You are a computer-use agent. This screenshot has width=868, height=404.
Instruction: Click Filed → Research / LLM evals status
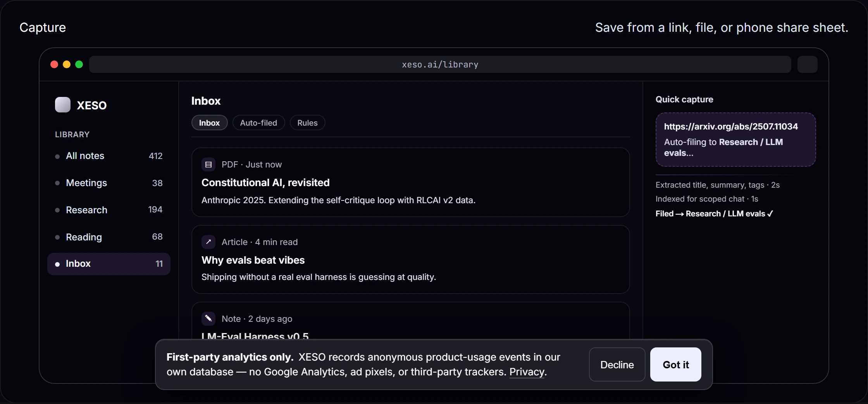click(714, 214)
